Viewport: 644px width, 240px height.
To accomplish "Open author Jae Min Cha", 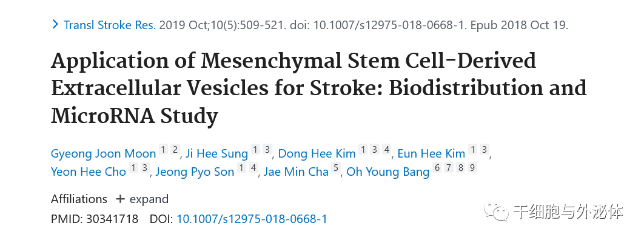I will tap(296, 172).
